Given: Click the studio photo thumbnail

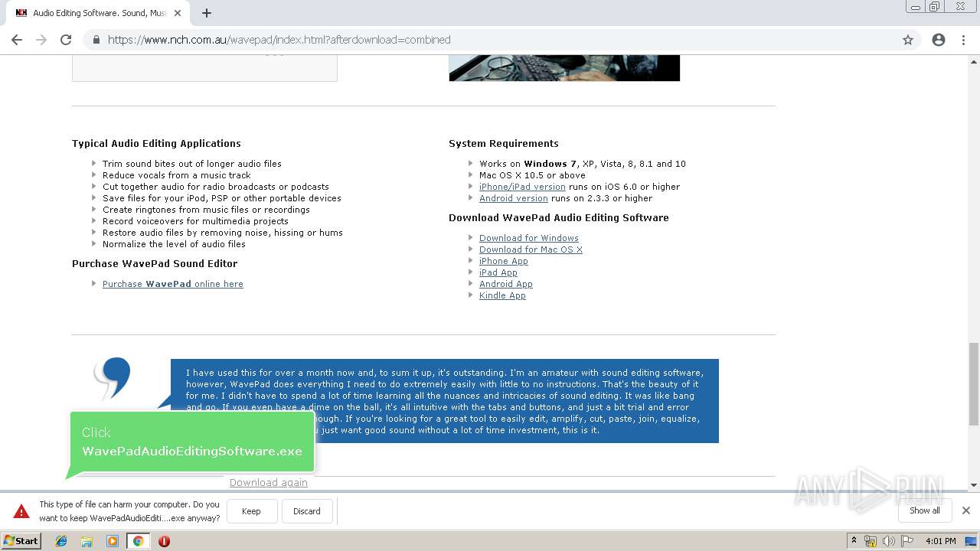Looking at the screenshot, I should point(564,68).
